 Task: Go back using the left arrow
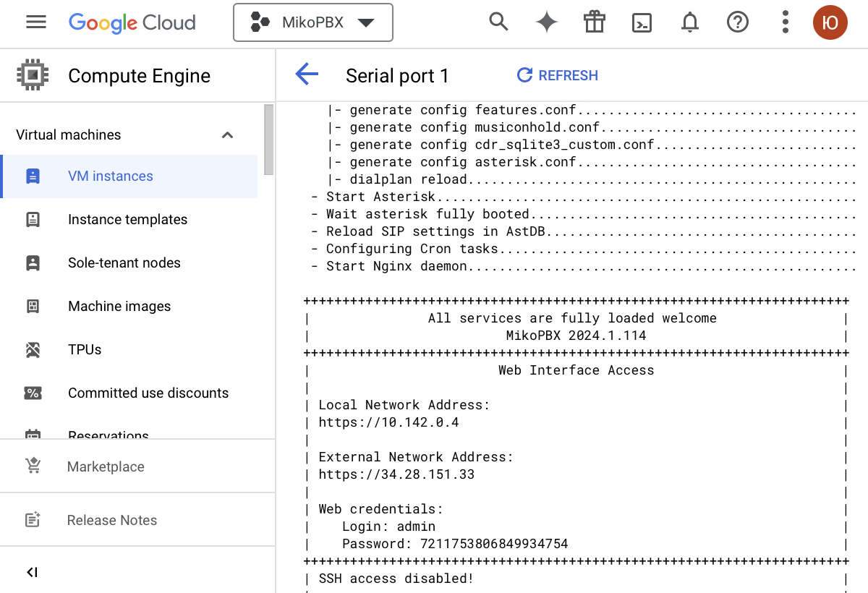307,74
